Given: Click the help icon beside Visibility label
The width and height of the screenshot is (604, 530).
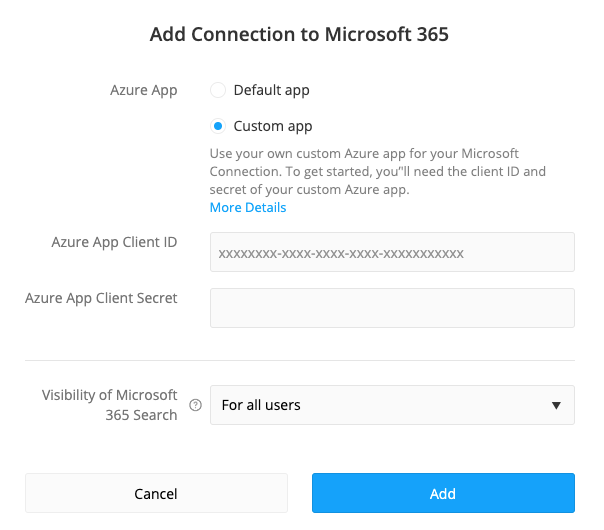Looking at the screenshot, I should 195,405.
